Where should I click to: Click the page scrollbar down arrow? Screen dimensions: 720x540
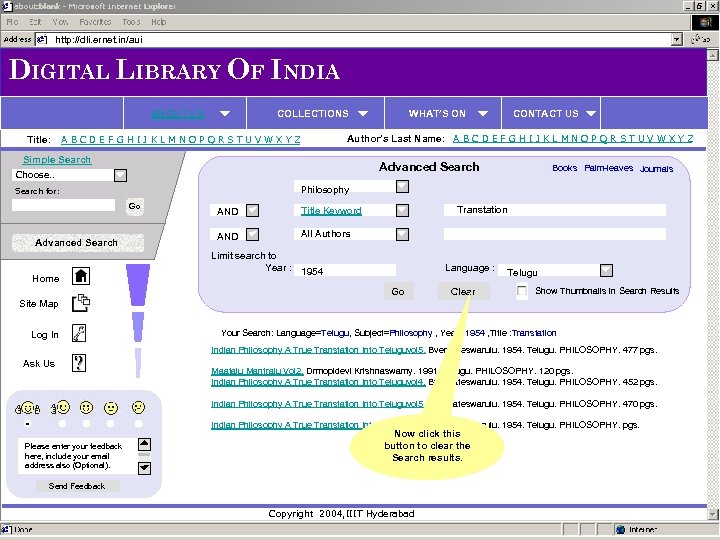point(712,513)
